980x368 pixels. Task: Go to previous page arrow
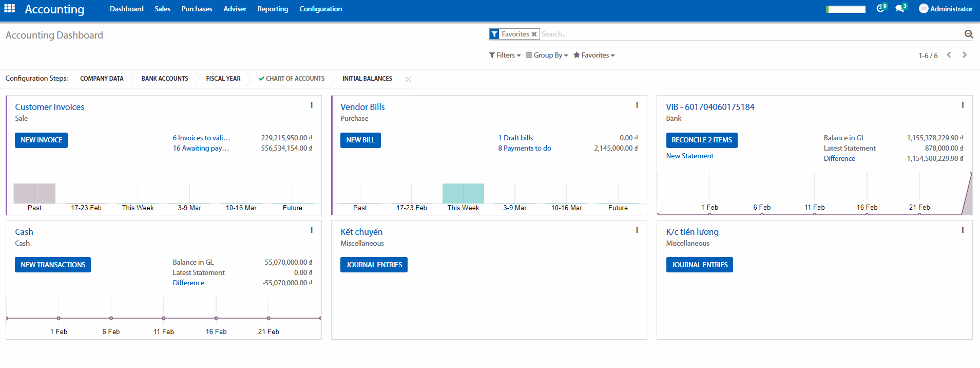point(949,55)
